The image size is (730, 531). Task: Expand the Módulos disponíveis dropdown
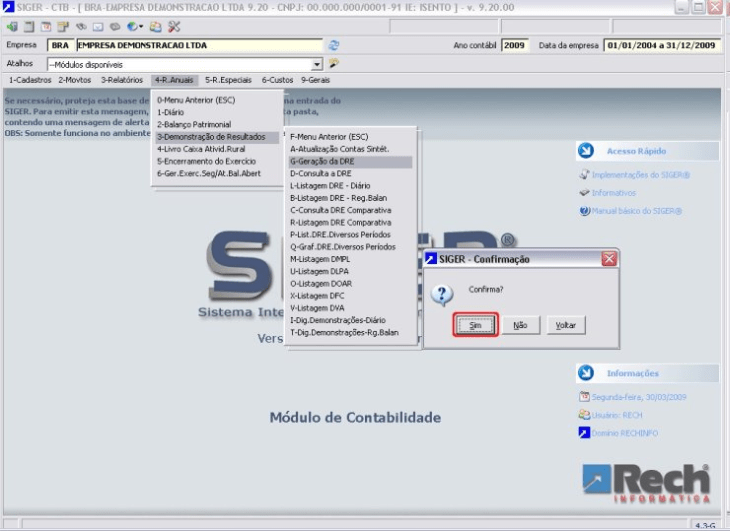(x=317, y=64)
